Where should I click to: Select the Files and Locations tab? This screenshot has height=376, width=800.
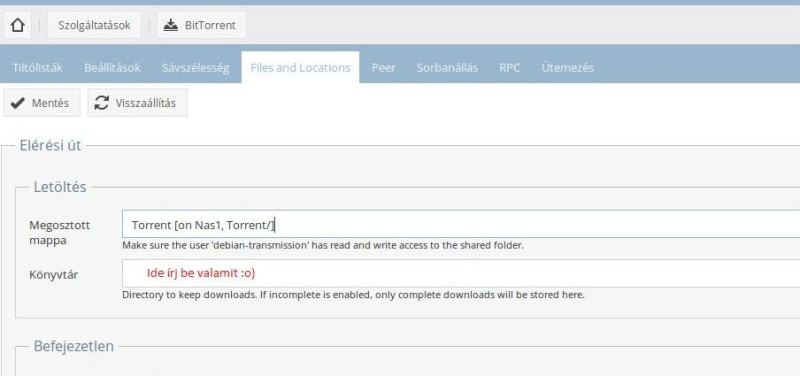(x=300, y=67)
